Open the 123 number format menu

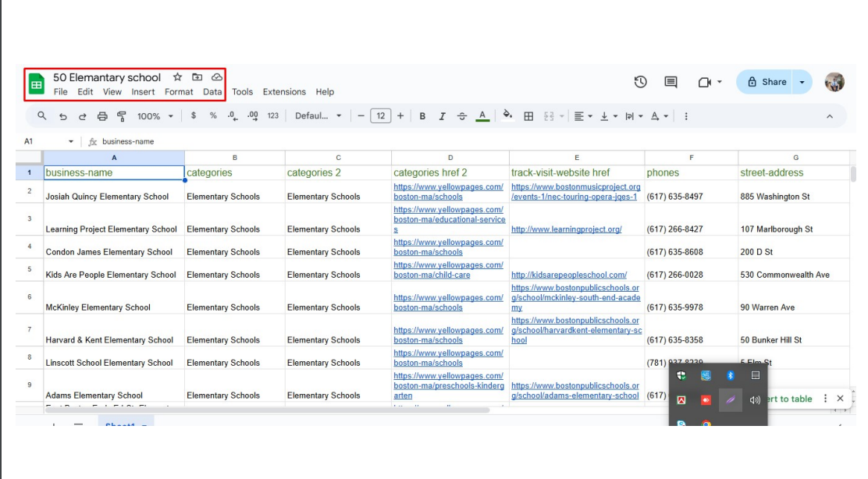click(273, 115)
